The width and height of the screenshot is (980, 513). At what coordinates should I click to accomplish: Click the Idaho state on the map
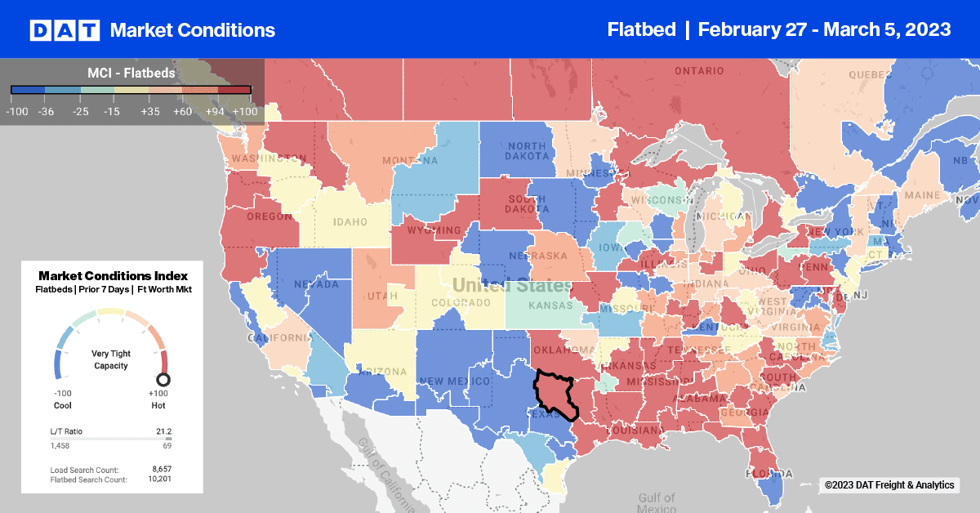click(x=351, y=222)
